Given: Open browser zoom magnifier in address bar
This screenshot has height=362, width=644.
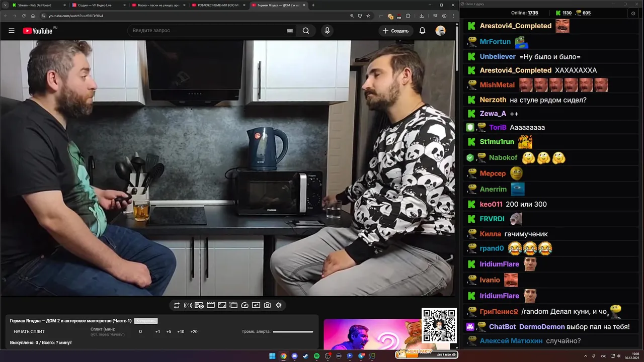Looking at the screenshot, I should click(352, 16).
